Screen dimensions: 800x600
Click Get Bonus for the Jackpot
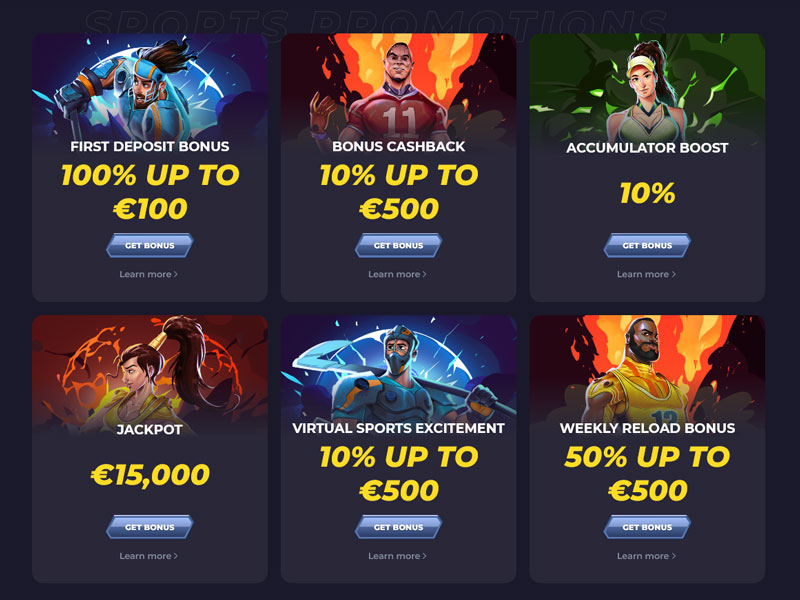point(149,527)
